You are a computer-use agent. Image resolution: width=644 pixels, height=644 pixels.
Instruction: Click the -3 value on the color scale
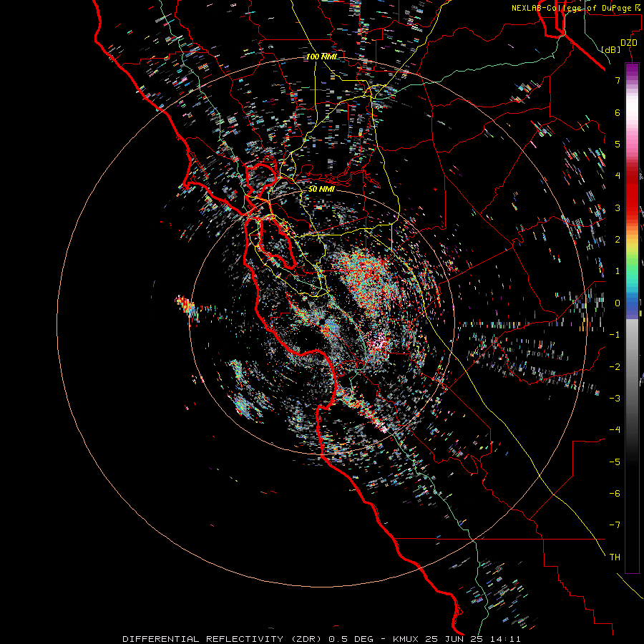pyautogui.click(x=615, y=399)
